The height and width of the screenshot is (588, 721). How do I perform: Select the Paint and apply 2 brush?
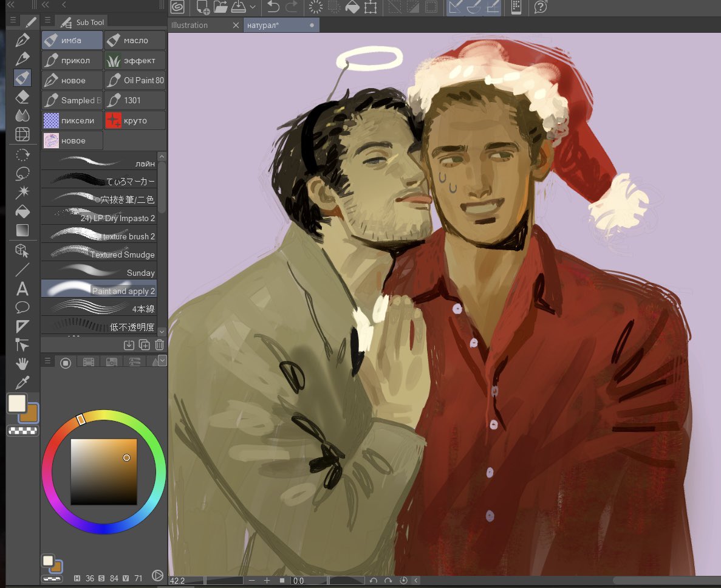tap(99, 290)
